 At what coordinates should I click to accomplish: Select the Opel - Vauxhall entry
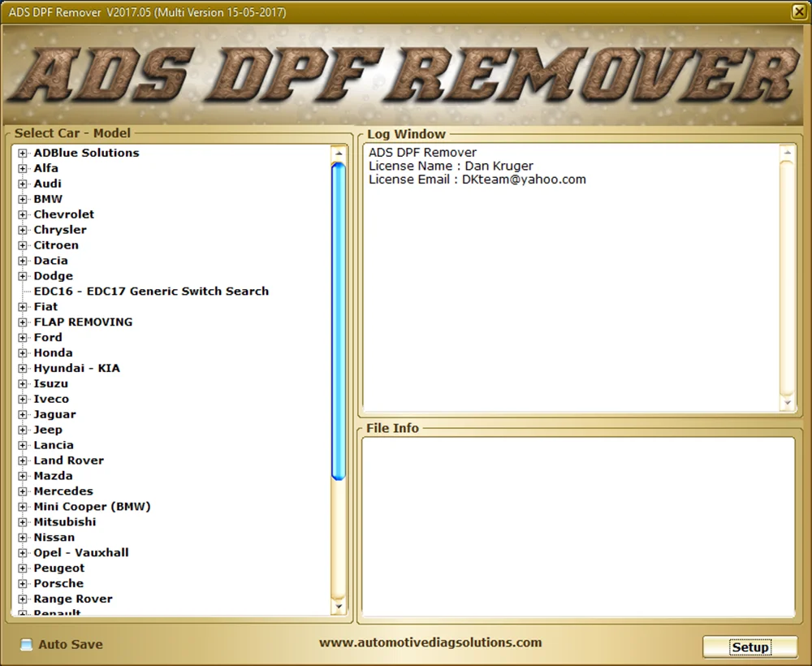tap(81, 552)
